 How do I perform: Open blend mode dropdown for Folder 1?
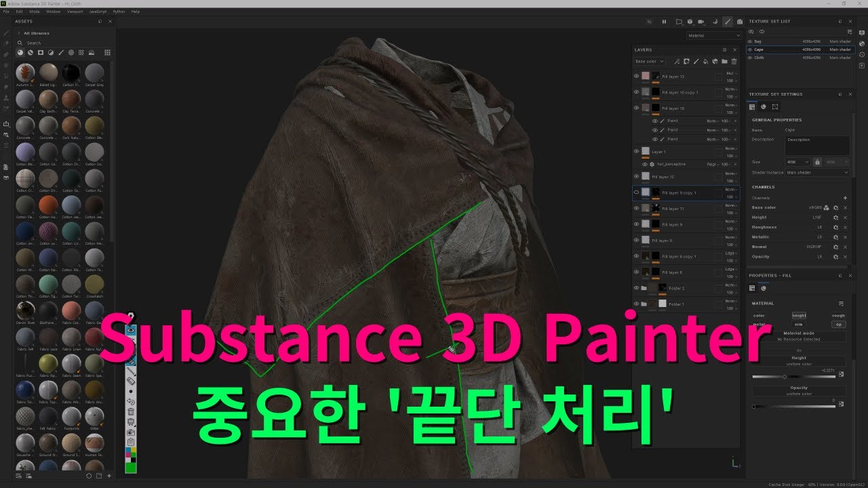731,300
